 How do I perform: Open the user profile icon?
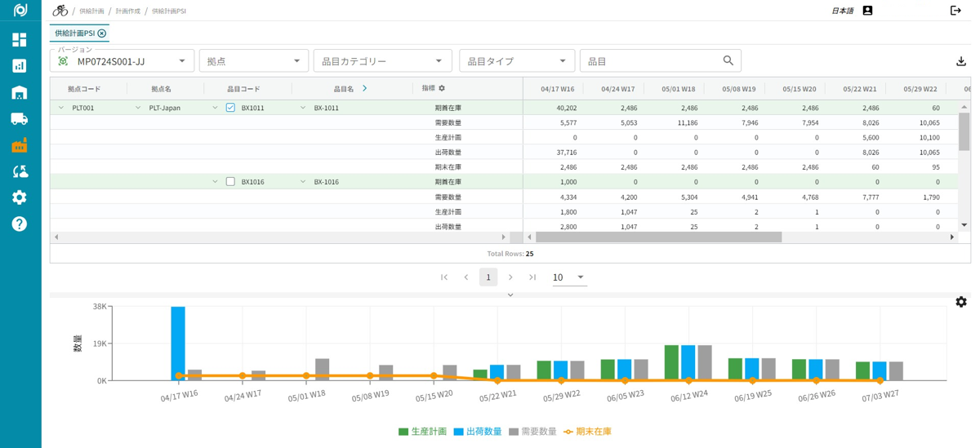coord(867,11)
